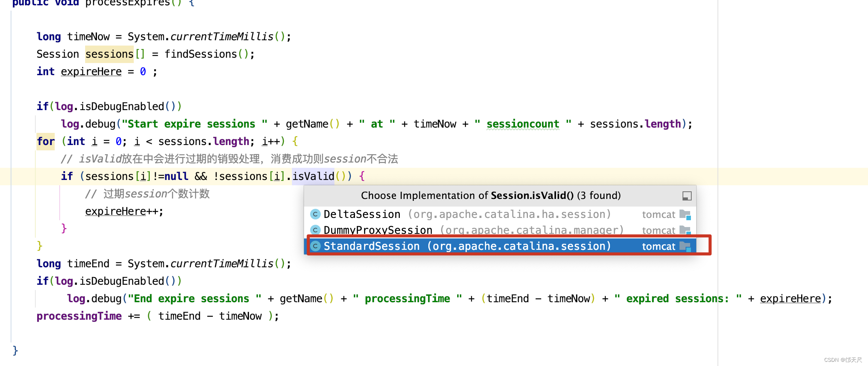Click DummyProxySession class icon

point(315,230)
